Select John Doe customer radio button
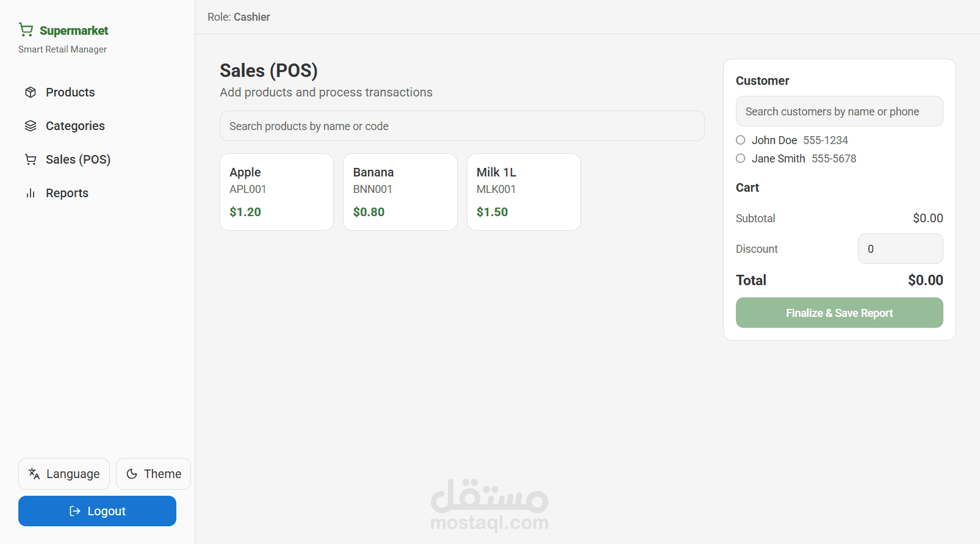The image size is (980, 544). click(x=741, y=140)
